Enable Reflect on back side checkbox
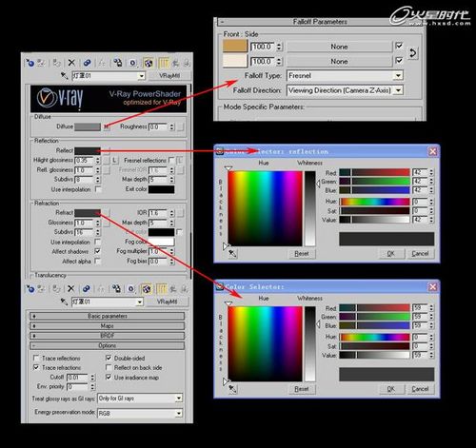The width and height of the screenshot is (476, 448). [109, 367]
